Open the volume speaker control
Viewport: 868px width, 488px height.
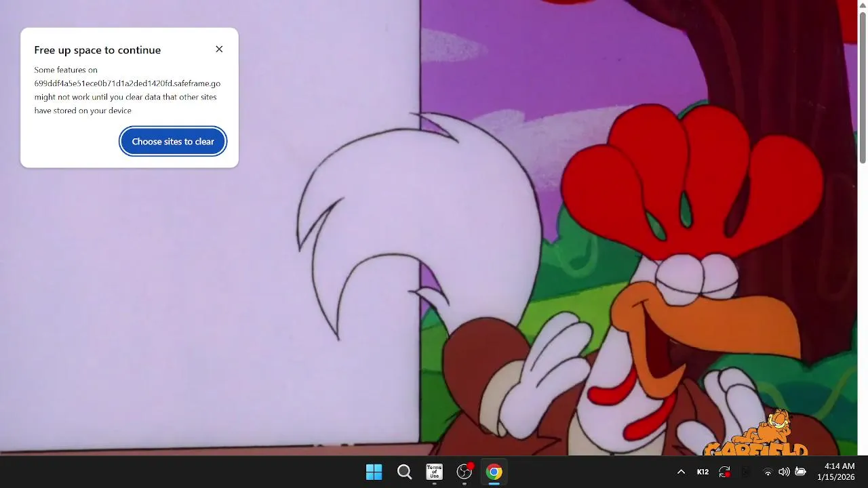pyautogui.click(x=784, y=472)
